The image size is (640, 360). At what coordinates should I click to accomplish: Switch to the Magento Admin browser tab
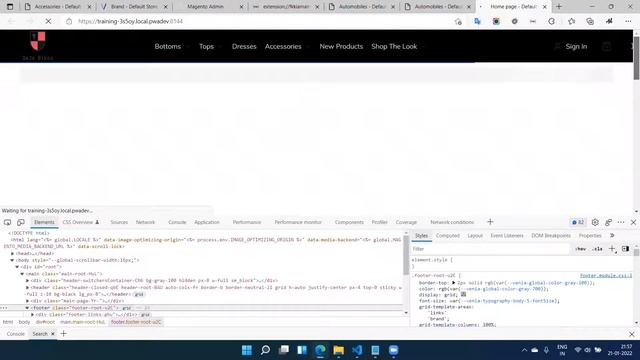tap(205, 7)
